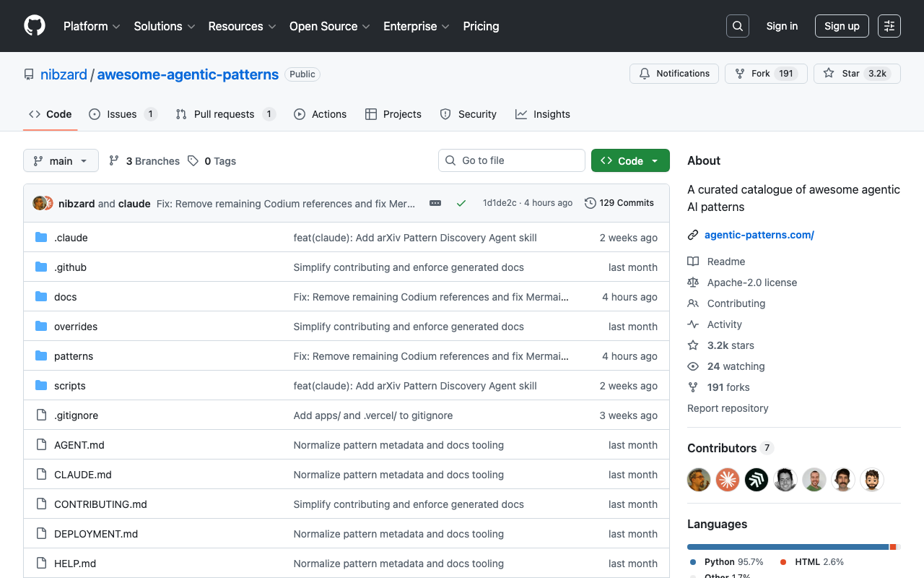Click the green commit status checkmark
The width and height of the screenshot is (924, 578).
tap(461, 203)
